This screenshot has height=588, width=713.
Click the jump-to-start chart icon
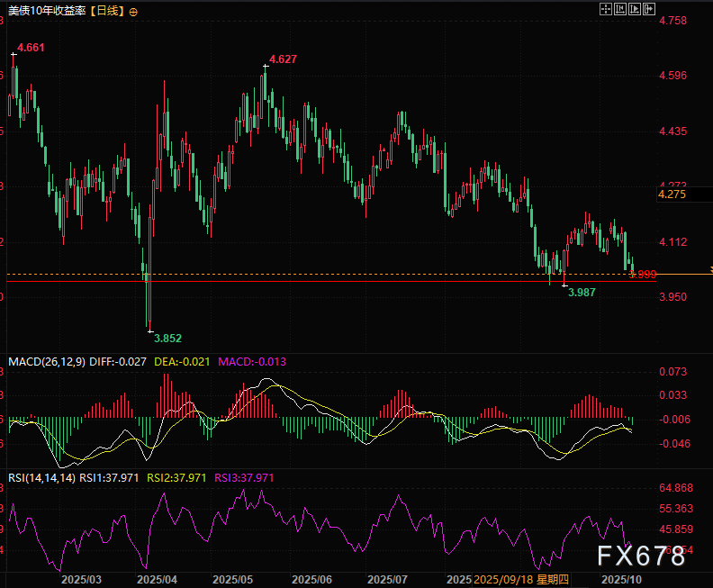pyautogui.click(x=620, y=9)
